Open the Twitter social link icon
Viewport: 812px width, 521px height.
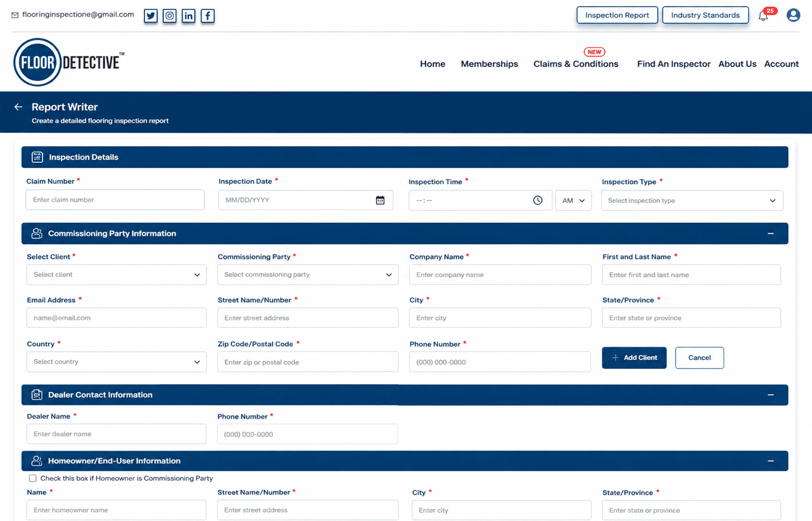150,16
